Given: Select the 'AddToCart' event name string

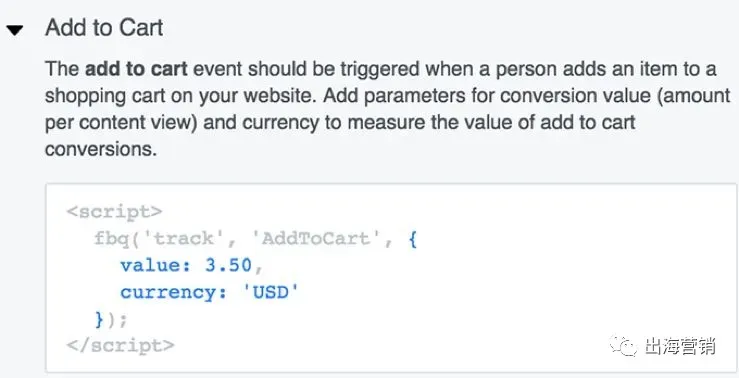Looking at the screenshot, I should 316,238.
